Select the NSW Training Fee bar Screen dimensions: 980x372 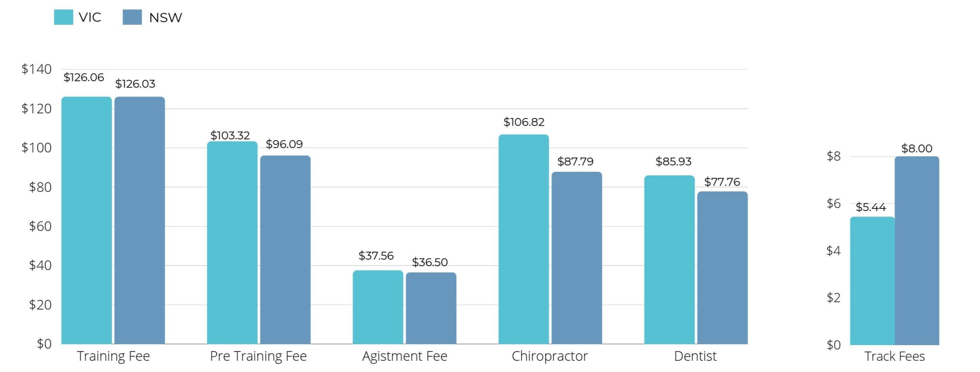point(140,220)
